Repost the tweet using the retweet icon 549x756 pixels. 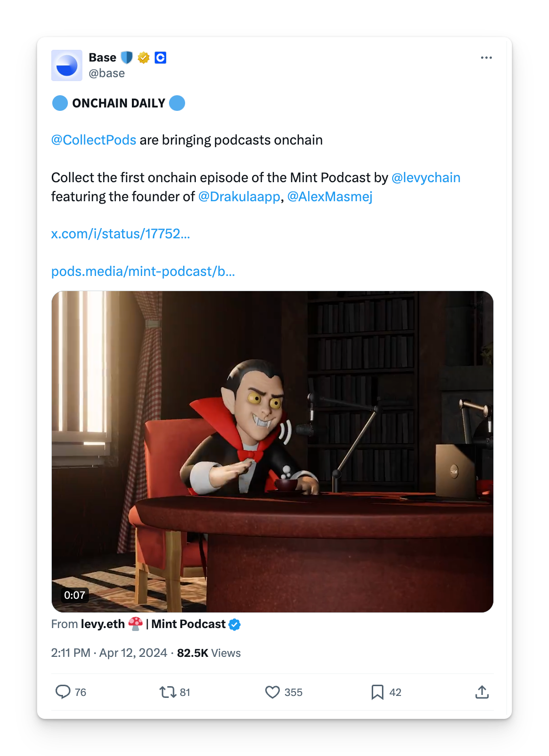tap(168, 692)
